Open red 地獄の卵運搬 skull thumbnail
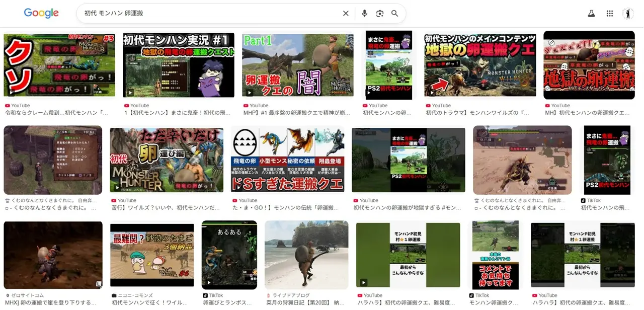Image resolution: width=644 pixels, height=310 pixels. coord(589,65)
